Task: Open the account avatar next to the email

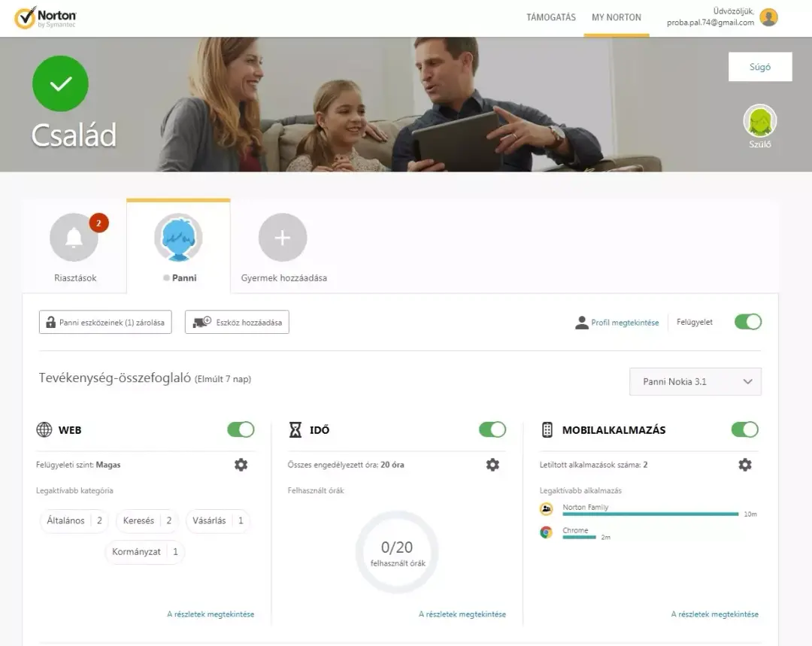Action: click(x=768, y=17)
